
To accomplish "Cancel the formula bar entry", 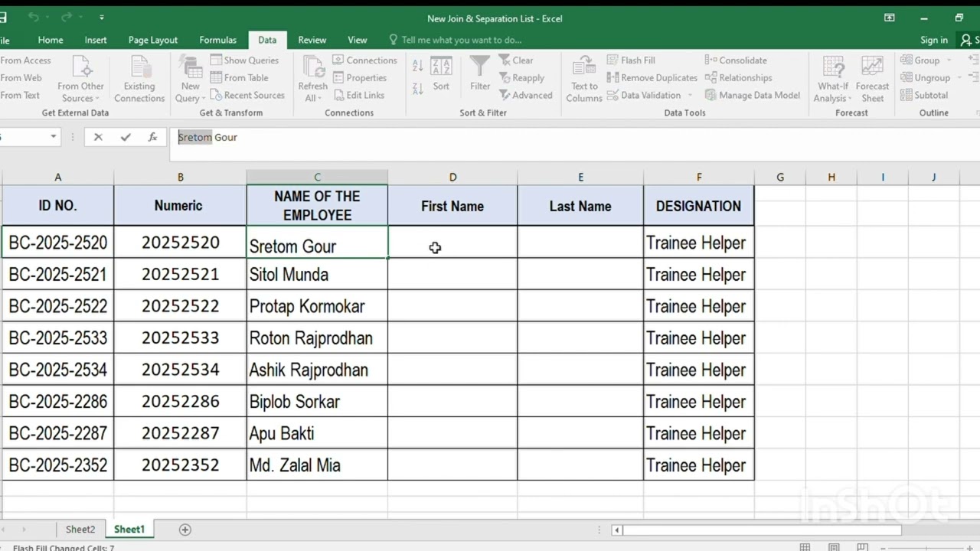I will point(98,137).
